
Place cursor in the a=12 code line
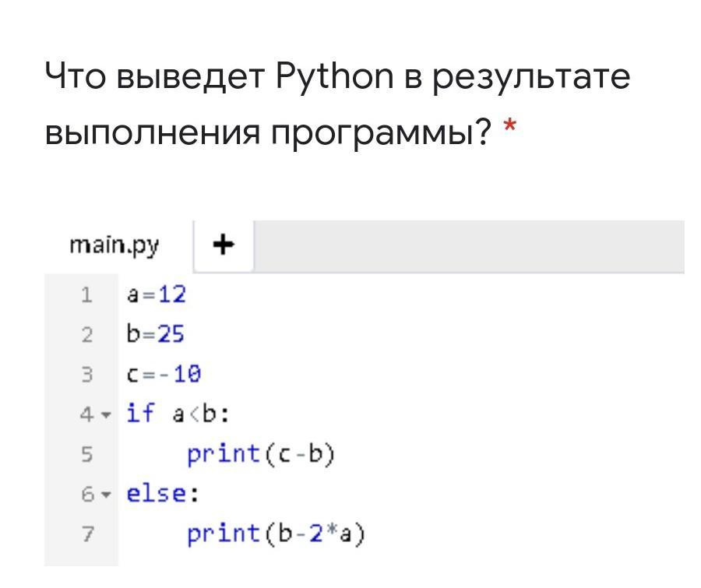click(157, 295)
